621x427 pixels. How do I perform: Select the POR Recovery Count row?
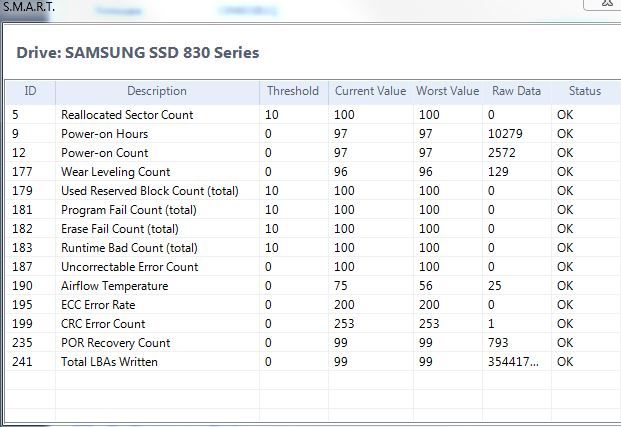point(313,343)
